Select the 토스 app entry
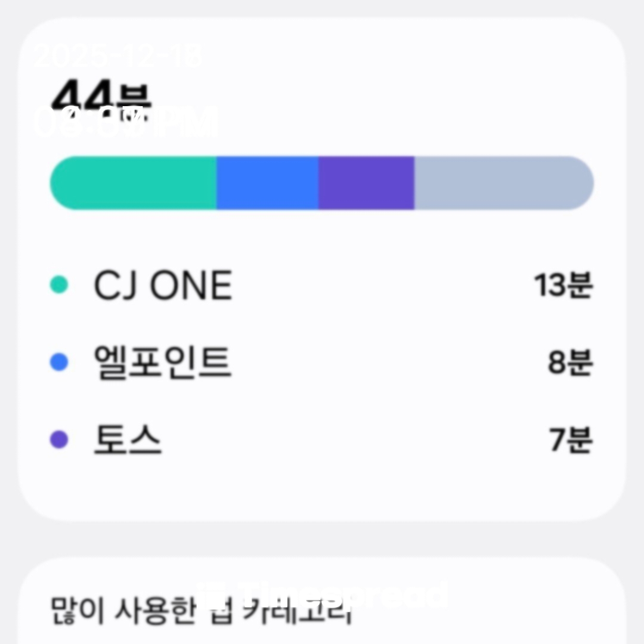Image resolution: width=644 pixels, height=644 pixels. (128, 440)
